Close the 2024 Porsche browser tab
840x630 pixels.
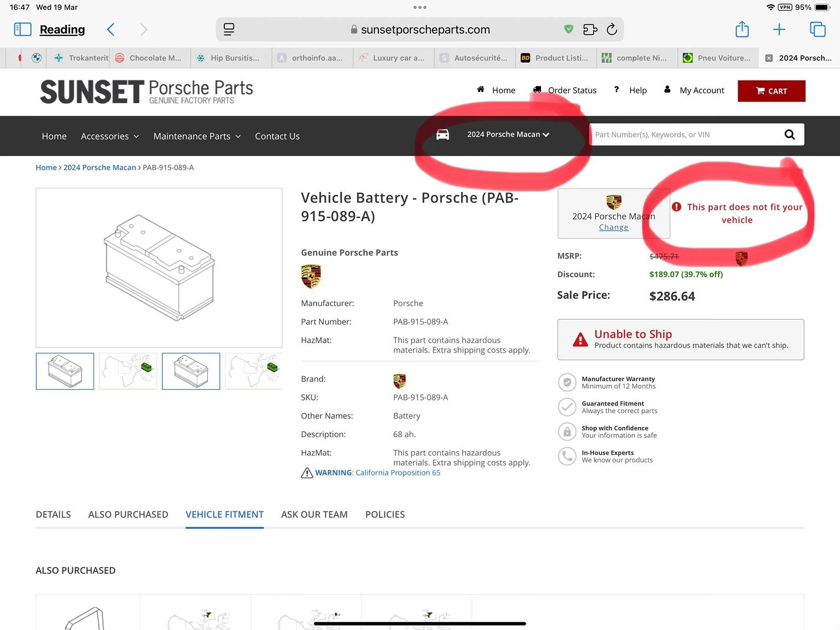[769, 58]
